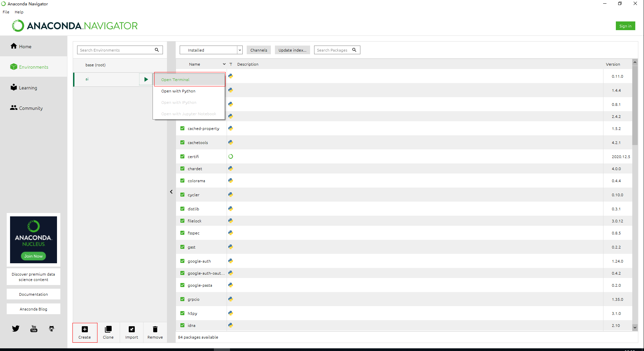644x351 pixels.
Task: Click the Import environment icon
Action: point(132,329)
